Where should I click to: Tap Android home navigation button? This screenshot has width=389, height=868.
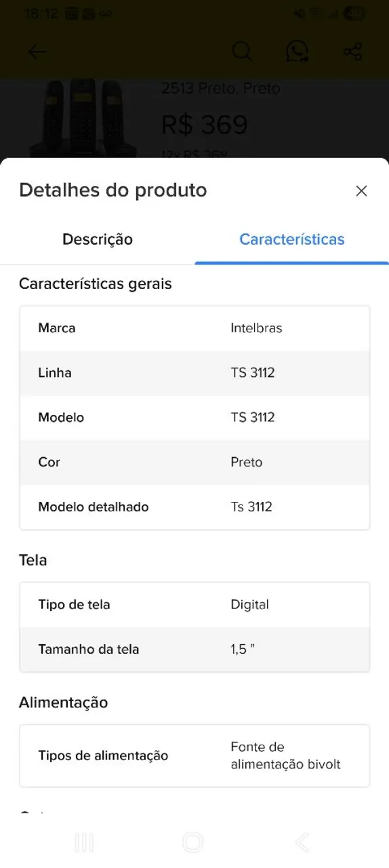(193, 843)
